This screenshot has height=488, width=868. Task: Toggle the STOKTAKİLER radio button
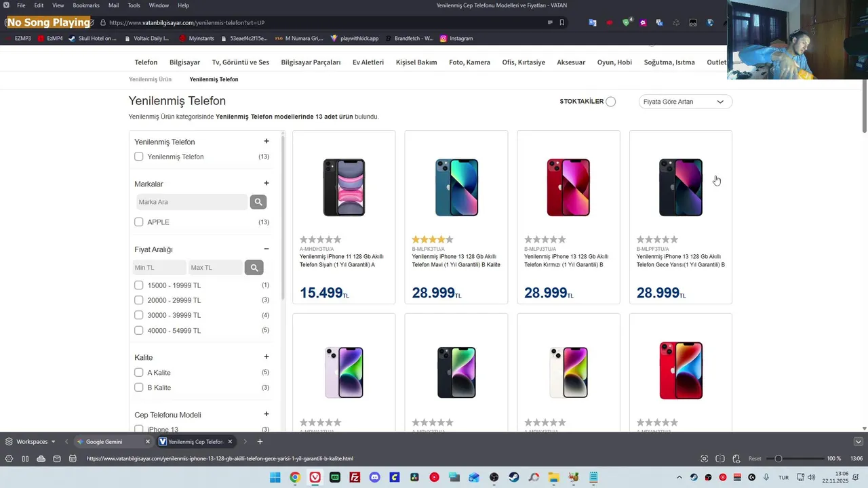click(611, 102)
